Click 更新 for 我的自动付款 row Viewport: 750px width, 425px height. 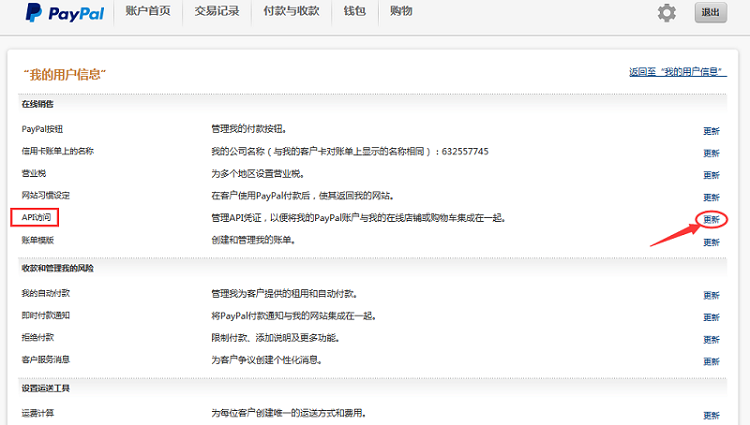coord(711,295)
